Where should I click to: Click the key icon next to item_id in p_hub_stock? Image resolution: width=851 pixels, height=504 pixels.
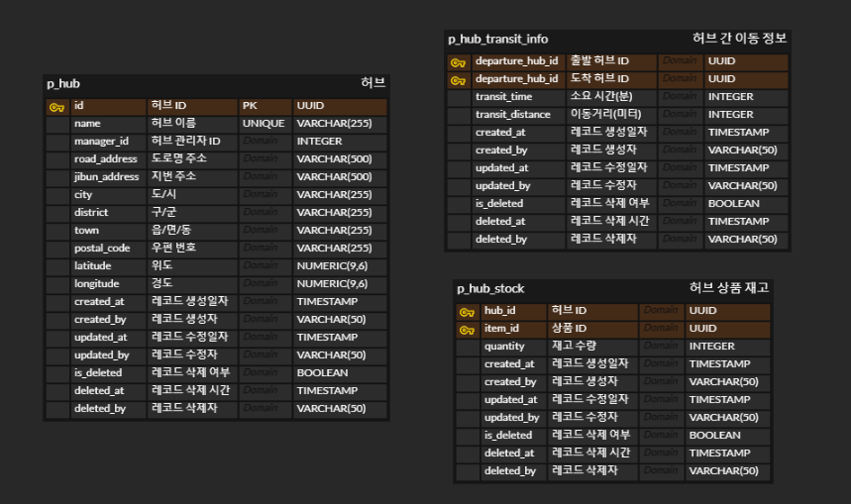(467, 330)
